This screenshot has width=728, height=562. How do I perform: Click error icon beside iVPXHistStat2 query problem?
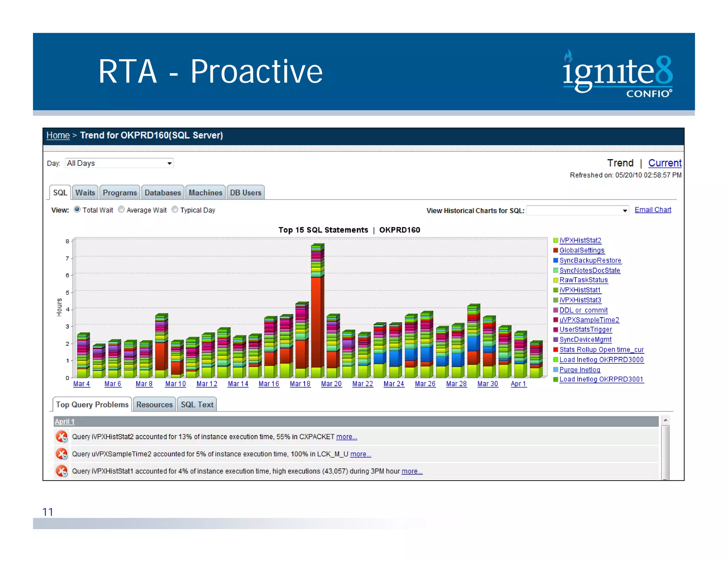click(x=62, y=437)
